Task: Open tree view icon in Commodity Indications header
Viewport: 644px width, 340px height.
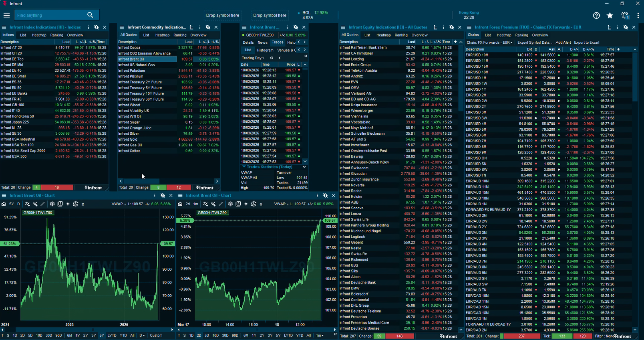Action: coord(192,27)
